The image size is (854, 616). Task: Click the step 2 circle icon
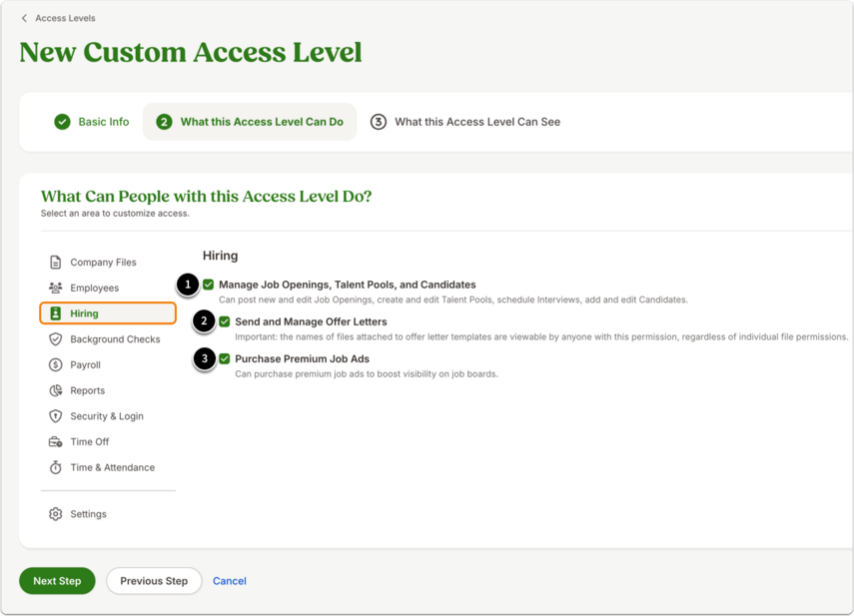tap(164, 122)
